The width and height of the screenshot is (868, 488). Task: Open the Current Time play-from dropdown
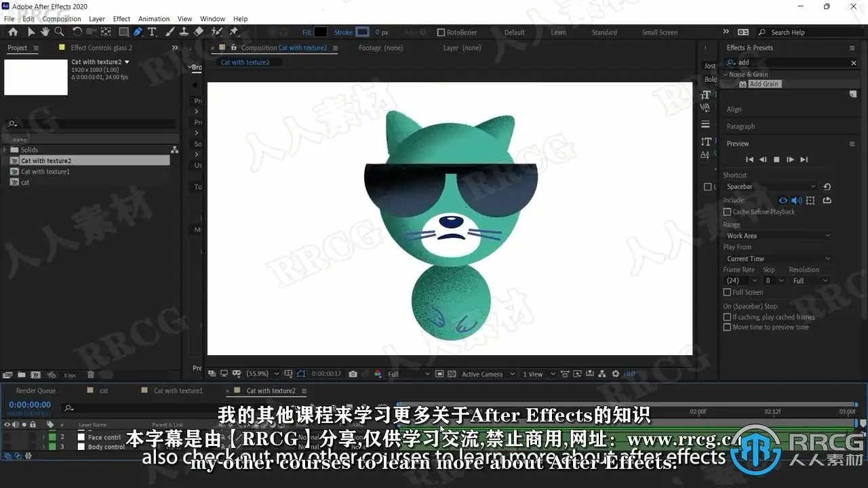[778, 259]
